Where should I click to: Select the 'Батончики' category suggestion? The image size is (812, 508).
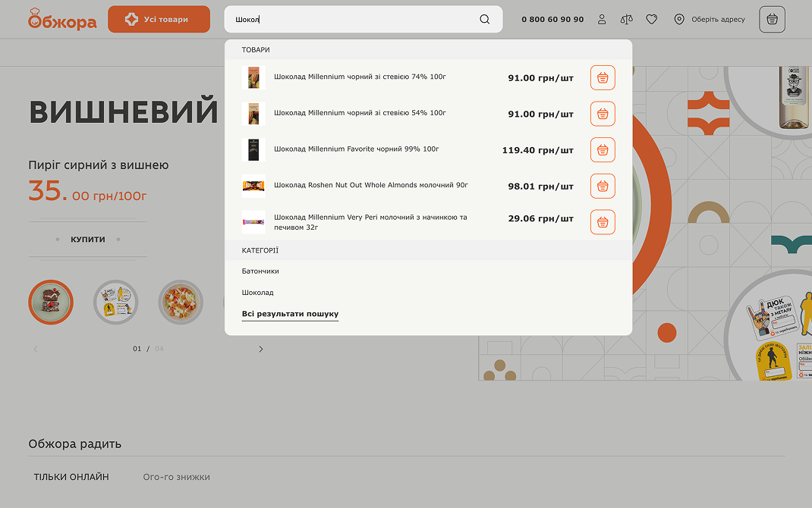coord(260,271)
